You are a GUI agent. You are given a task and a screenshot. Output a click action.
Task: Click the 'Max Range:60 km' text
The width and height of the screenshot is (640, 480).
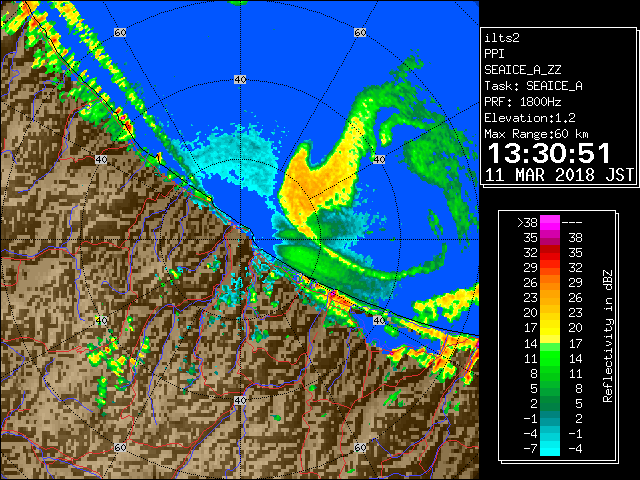[536, 134]
